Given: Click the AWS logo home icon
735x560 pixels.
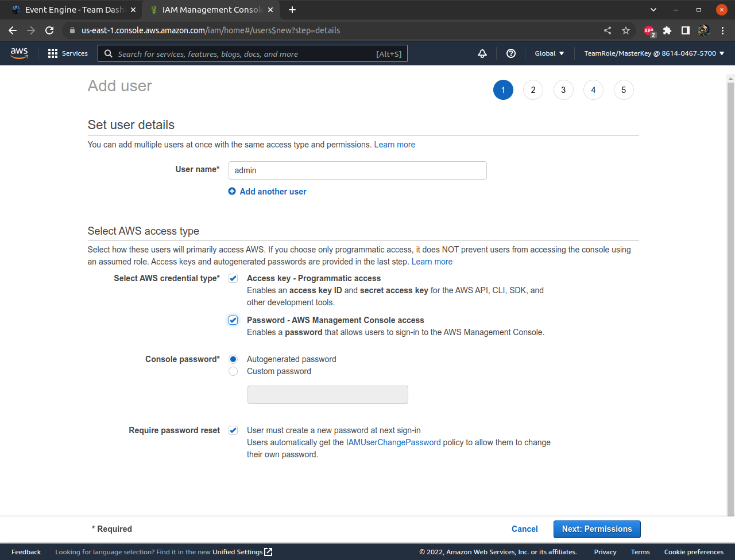Looking at the screenshot, I should tap(19, 53).
